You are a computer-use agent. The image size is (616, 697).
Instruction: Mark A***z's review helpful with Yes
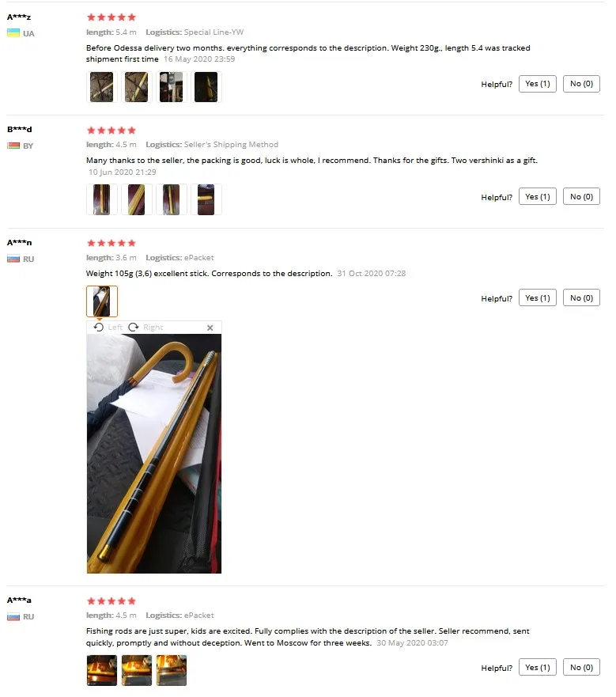[538, 84]
